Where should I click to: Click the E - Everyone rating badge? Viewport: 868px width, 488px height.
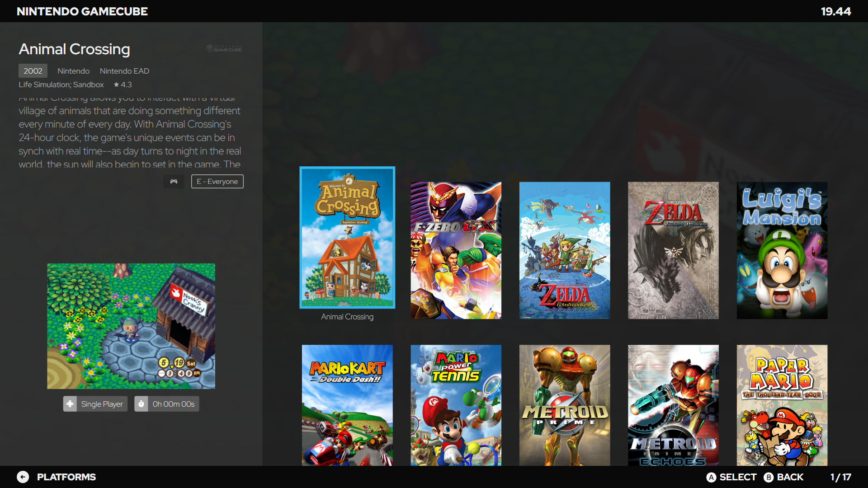coord(217,181)
